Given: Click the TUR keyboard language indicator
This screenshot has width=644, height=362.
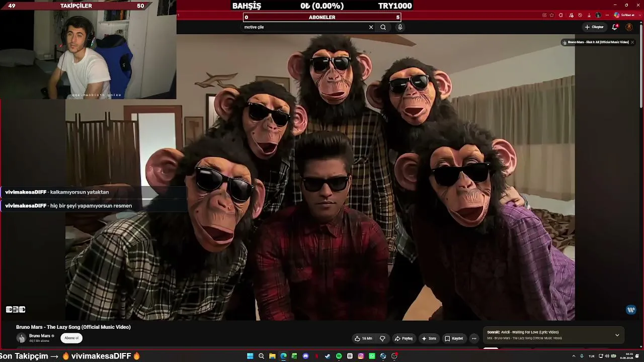Looking at the screenshot, I should pyautogui.click(x=591, y=356).
